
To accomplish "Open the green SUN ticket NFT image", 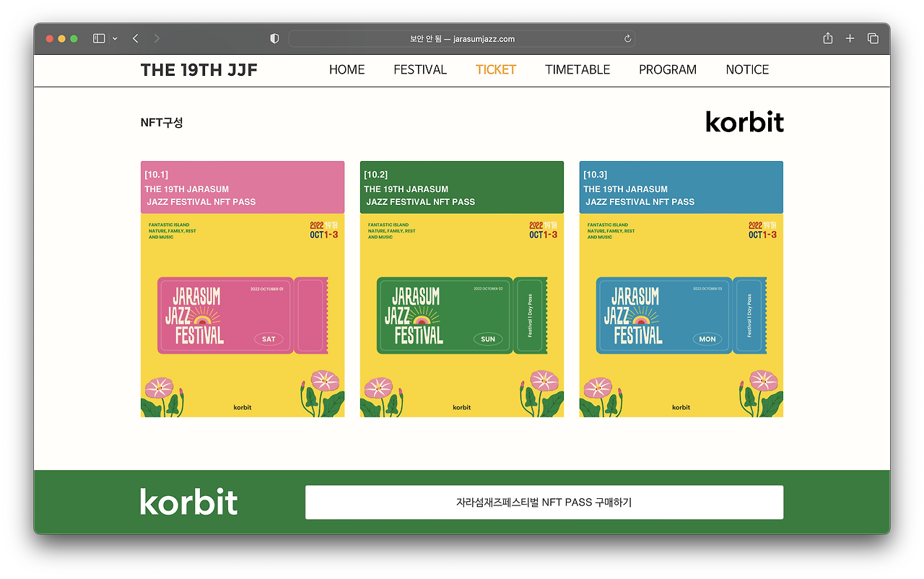I will pyautogui.click(x=462, y=315).
